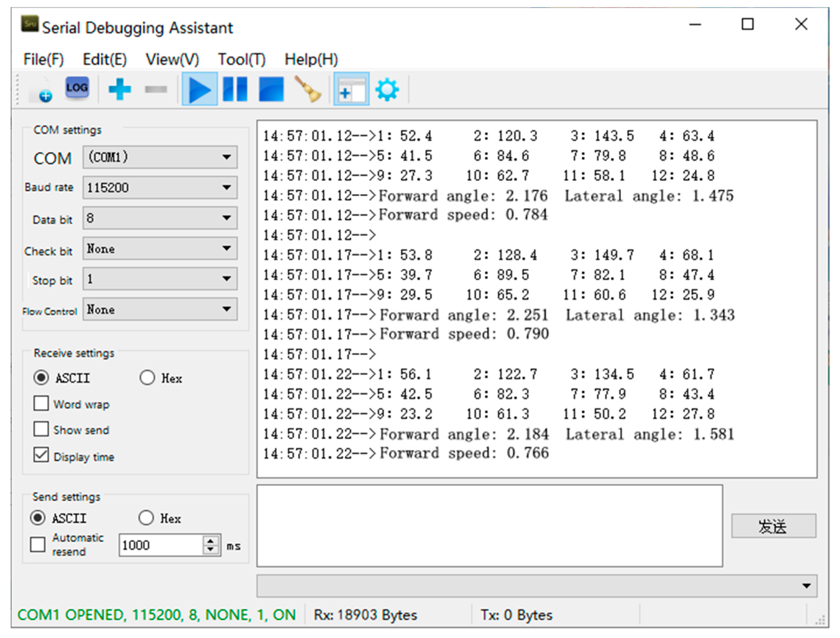Maximize the Serial Debugging Assistant window

(x=748, y=24)
